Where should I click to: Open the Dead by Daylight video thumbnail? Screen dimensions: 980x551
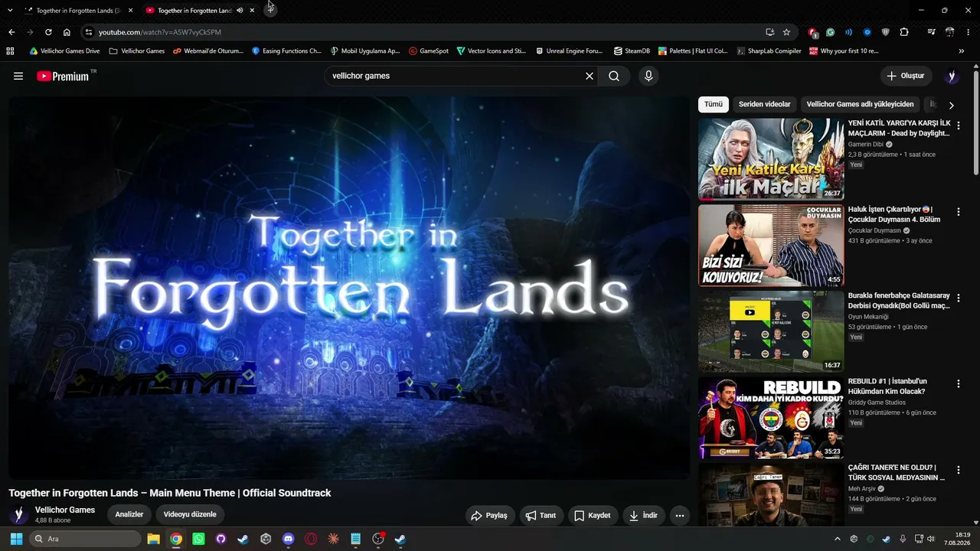pos(771,159)
